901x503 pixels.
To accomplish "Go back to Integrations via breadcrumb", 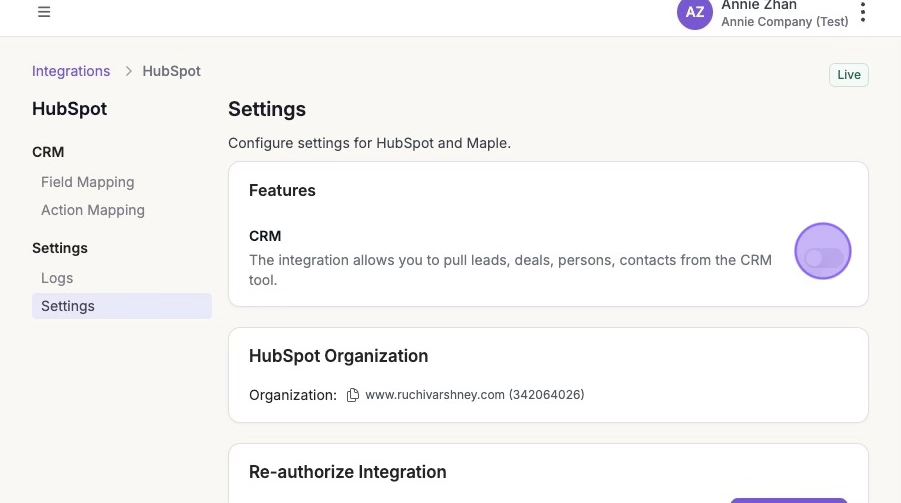I will point(71,71).
